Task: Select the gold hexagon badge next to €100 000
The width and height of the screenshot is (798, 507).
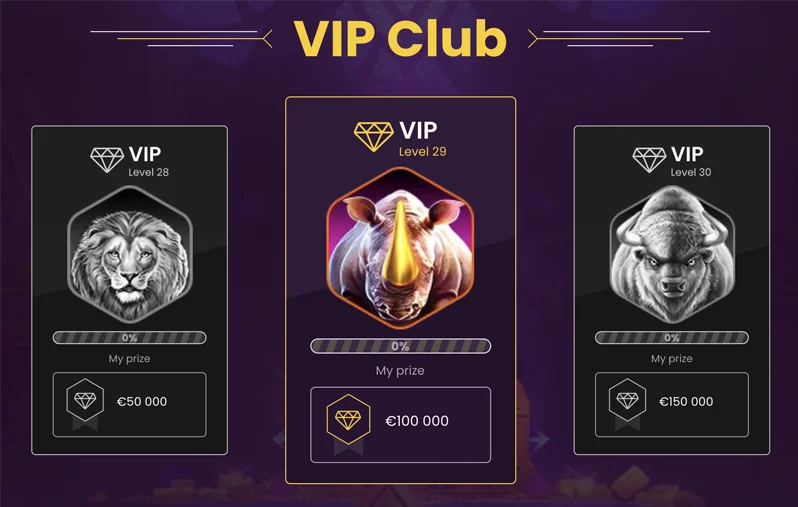Action: pyautogui.click(x=349, y=420)
